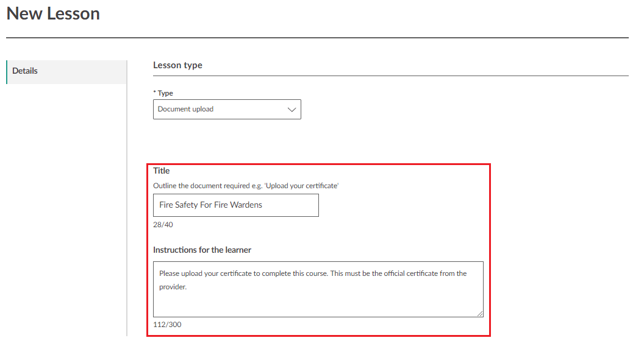Click 'Please upload' at start of instructions
The height and width of the screenshot is (349, 644).
(x=181, y=273)
